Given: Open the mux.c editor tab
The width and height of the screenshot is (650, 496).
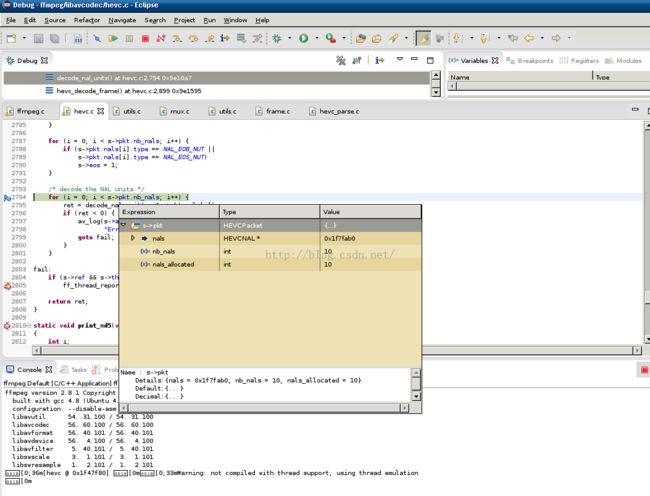Looking at the screenshot, I should [x=175, y=111].
